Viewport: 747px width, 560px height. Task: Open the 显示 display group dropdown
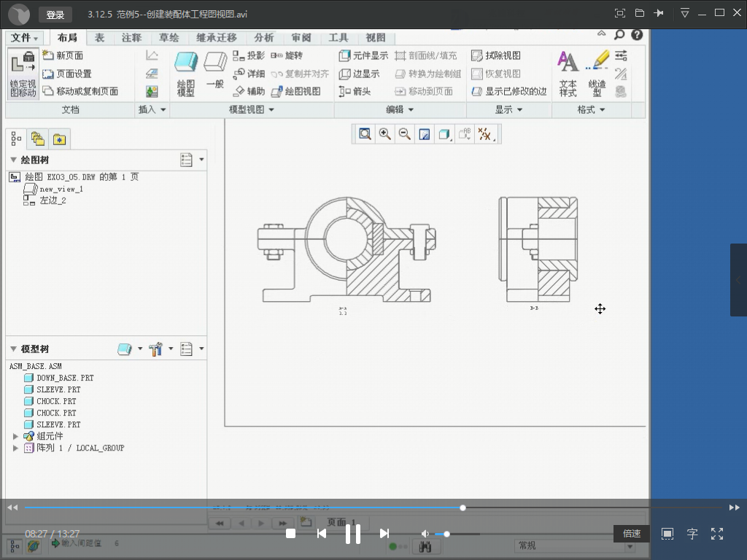pyautogui.click(x=508, y=109)
